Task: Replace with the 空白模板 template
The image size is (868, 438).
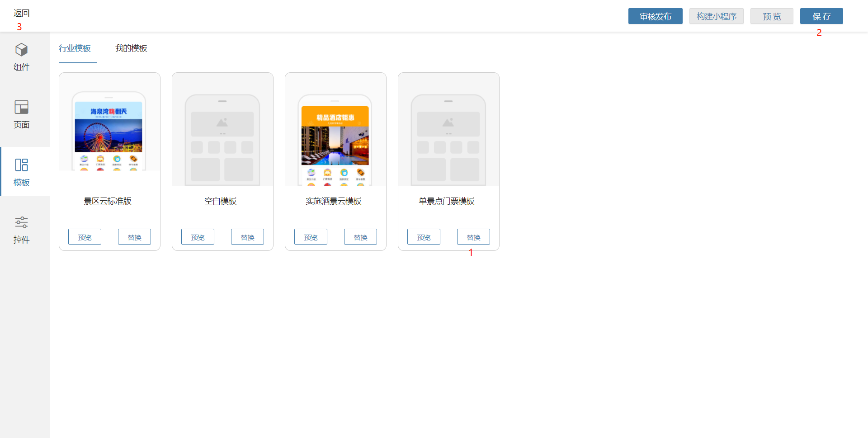Action: pos(247,237)
